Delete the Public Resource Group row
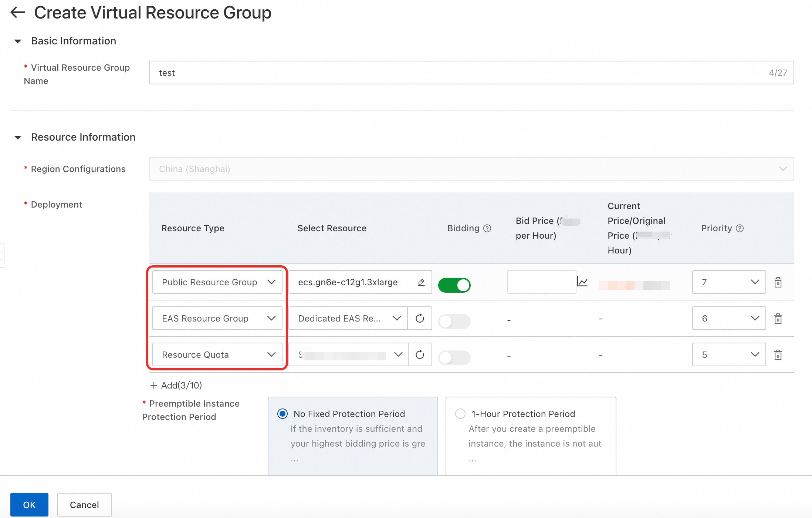The width and height of the screenshot is (812, 518). [x=778, y=282]
